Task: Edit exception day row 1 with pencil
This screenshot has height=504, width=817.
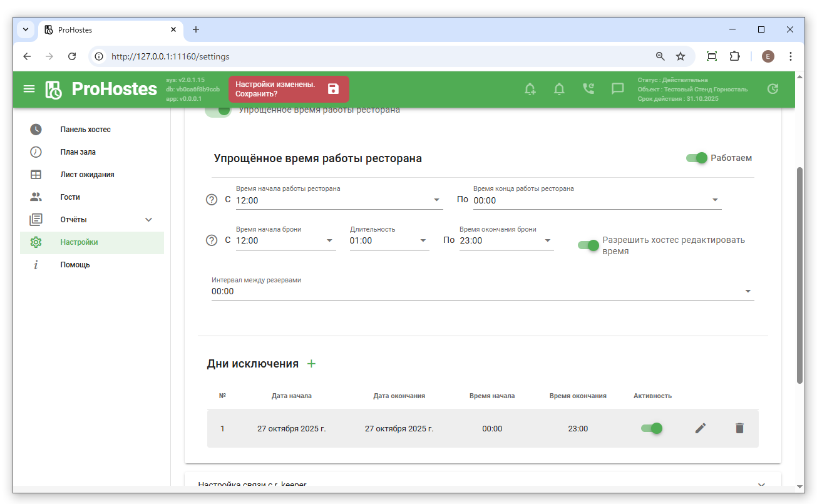Action: coord(701,428)
